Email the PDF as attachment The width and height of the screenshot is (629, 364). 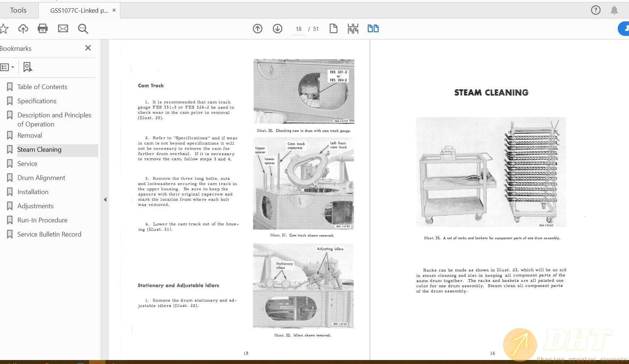63,29
